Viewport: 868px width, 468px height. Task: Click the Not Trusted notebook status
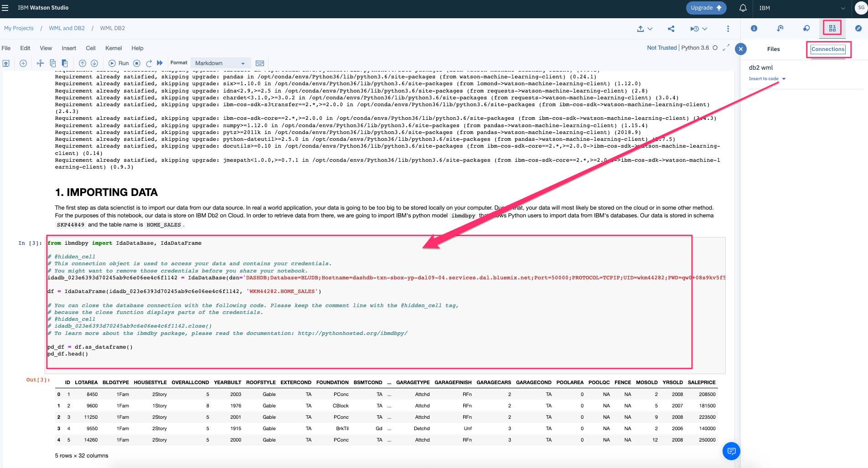pyautogui.click(x=661, y=48)
